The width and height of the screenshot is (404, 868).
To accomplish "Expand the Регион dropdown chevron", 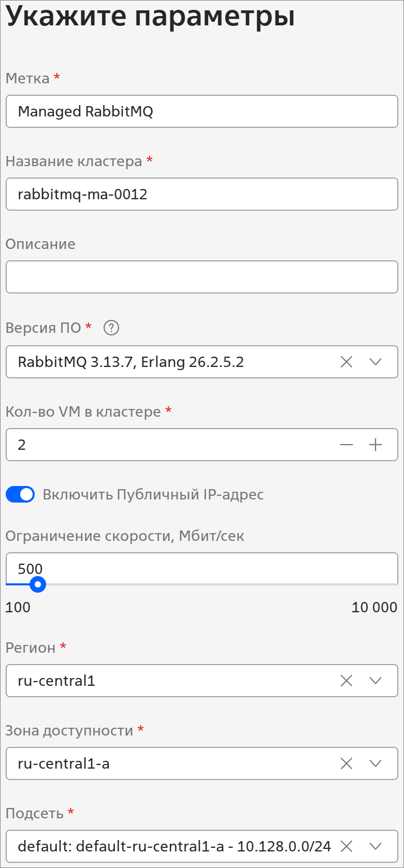I will click(376, 681).
